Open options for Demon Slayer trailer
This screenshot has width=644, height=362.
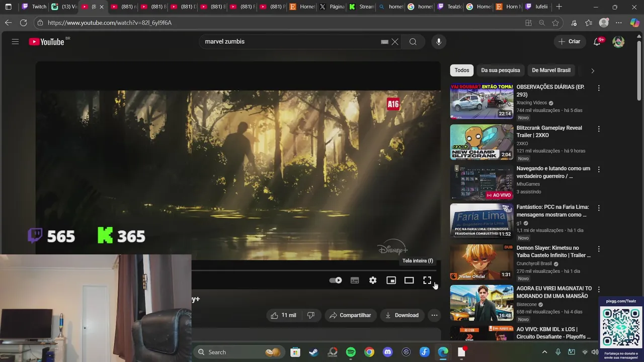coord(599,249)
